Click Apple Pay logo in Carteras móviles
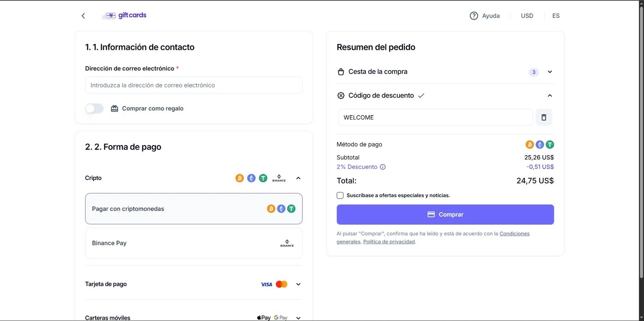The width and height of the screenshot is (644, 321). (x=264, y=318)
